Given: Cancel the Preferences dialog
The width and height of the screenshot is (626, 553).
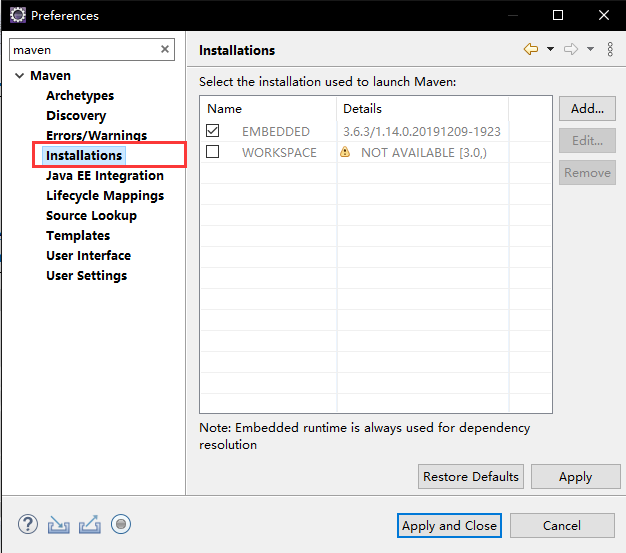Looking at the screenshot, I should [x=562, y=525].
